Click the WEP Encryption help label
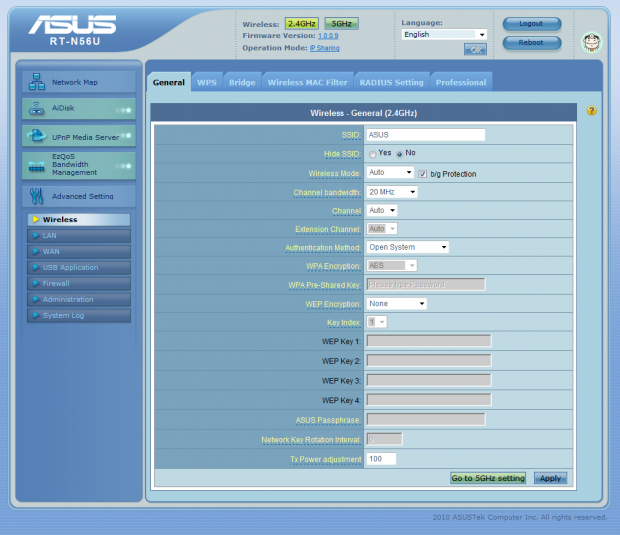Viewport: 620px width, 535px height. 333,304
